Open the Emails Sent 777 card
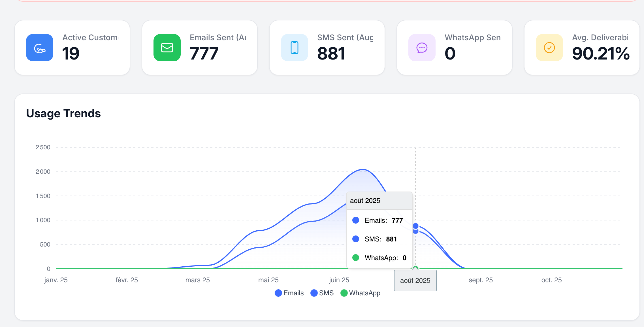Viewport: 644px width, 327px height. [x=200, y=48]
